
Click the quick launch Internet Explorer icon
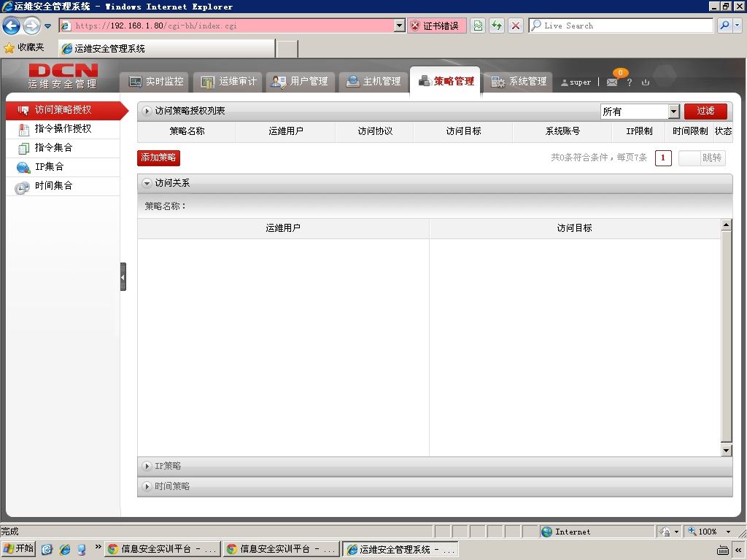click(x=65, y=549)
